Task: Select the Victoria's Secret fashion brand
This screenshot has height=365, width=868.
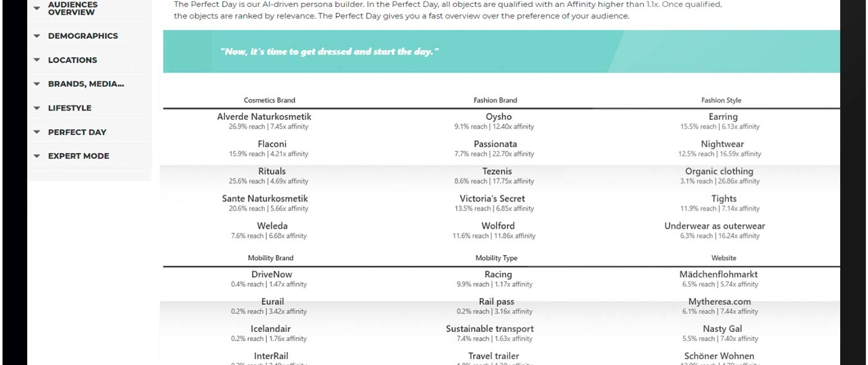Action: coord(492,199)
